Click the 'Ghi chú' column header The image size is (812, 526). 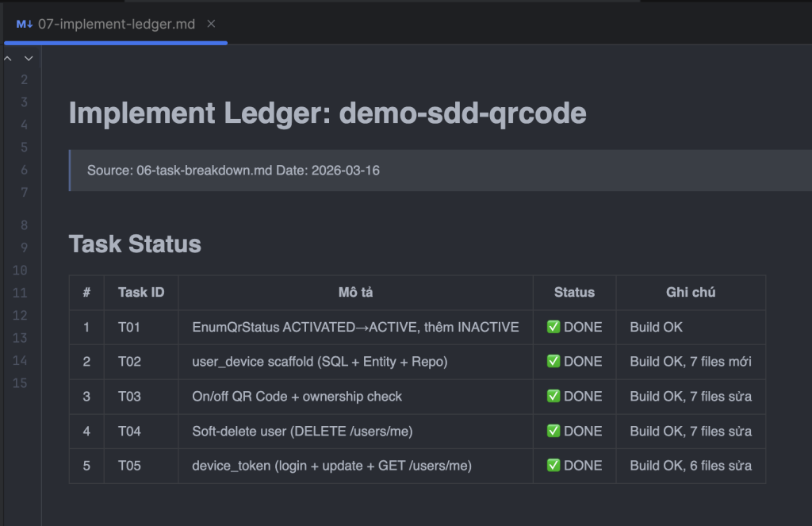tap(690, 293)
